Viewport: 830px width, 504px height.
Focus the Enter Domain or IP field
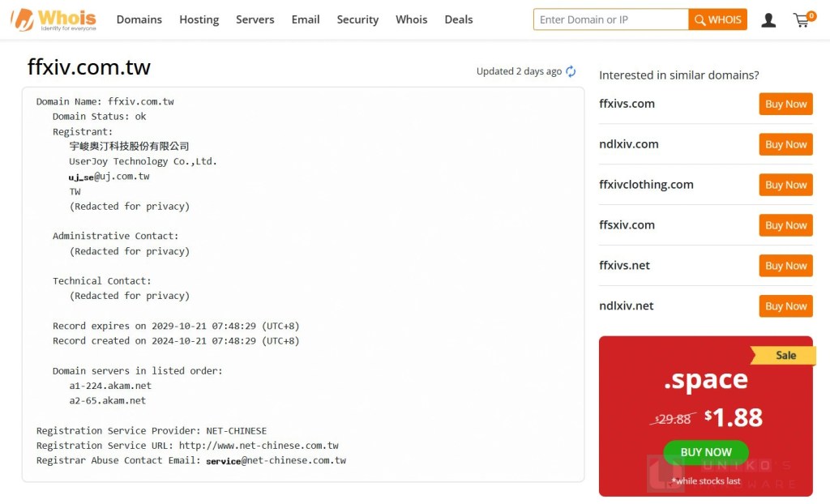(610, 19)
